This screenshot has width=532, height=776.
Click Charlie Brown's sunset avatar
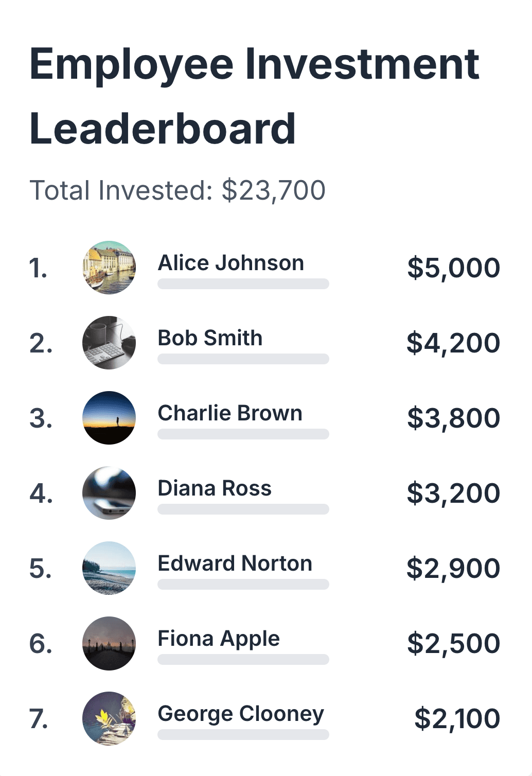(109, 418)
